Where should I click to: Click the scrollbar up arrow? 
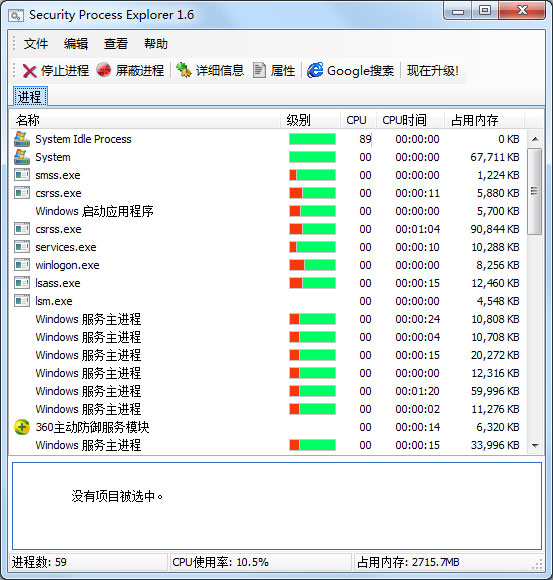(535, 139)
